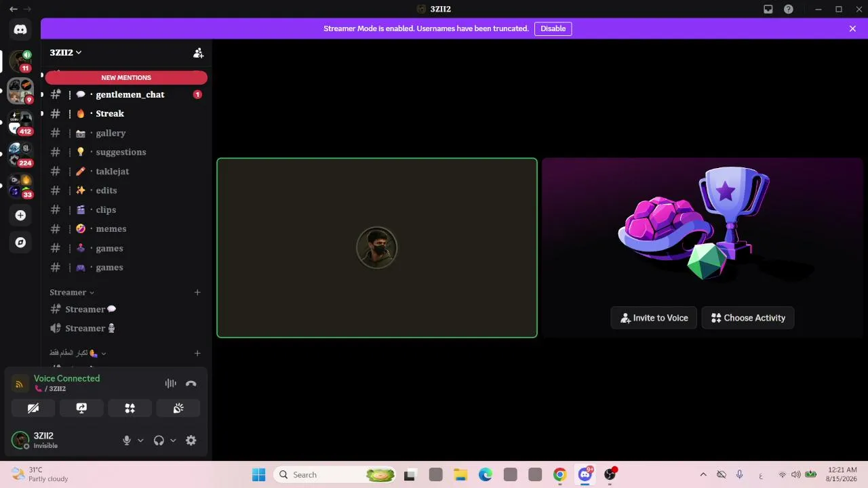
Task: Jump to the New Mentions pill
Action: 126,77
